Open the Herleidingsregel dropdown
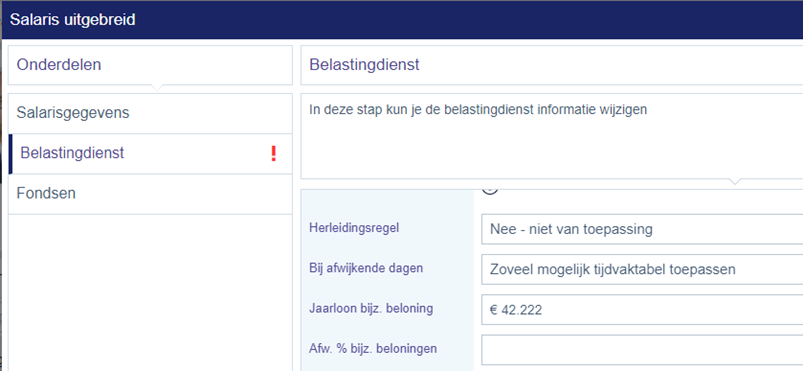Viewport: 803px width, 371px height. (x=642, y=229)
